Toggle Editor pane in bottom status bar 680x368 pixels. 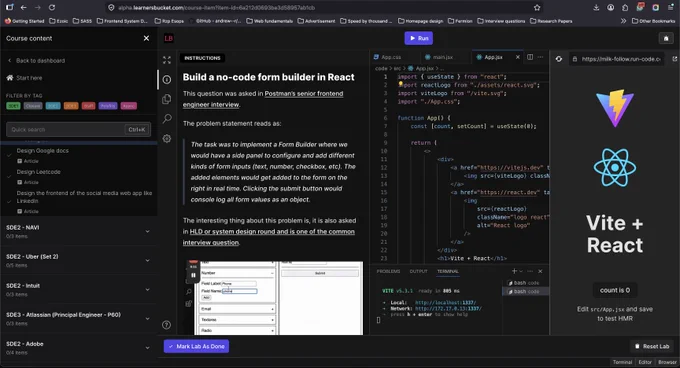645,362
